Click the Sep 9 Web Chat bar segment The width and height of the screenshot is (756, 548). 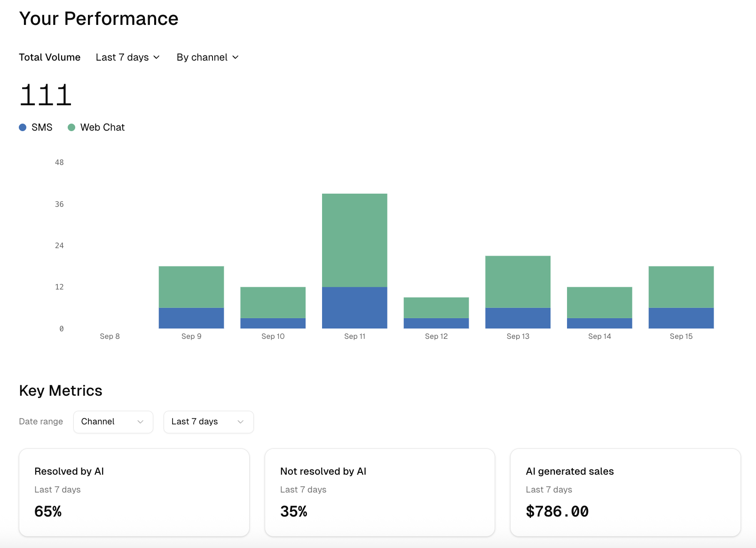191,287
